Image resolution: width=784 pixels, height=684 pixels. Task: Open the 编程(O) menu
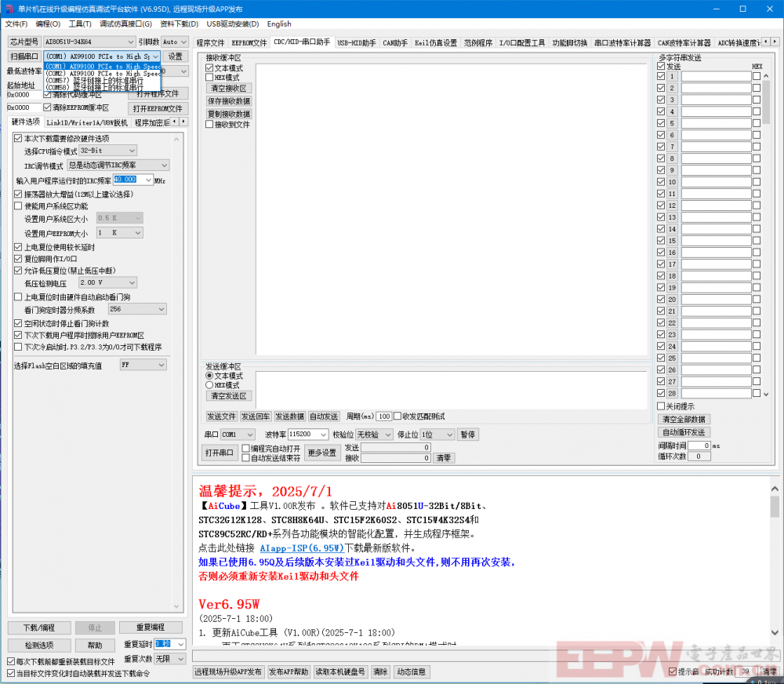[48, 24]
